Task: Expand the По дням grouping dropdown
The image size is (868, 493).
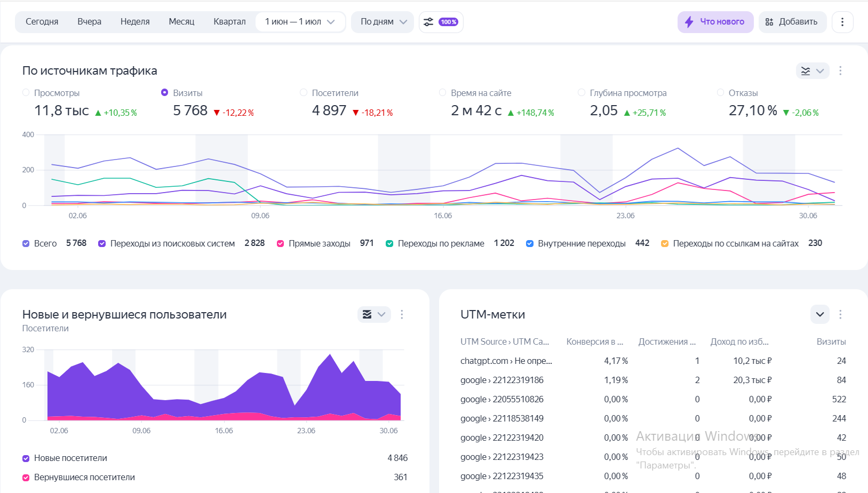Action: pyautogui.click(x=383, y=22)
